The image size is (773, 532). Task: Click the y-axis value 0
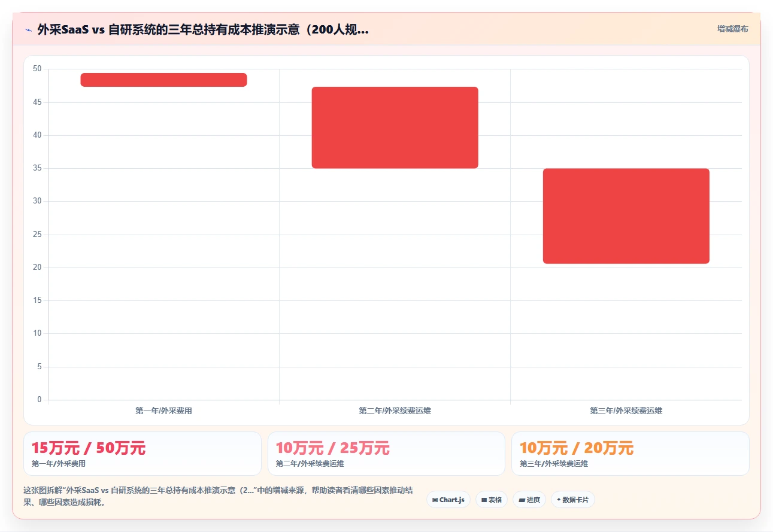pyautogui.click(x=40, y=400)
